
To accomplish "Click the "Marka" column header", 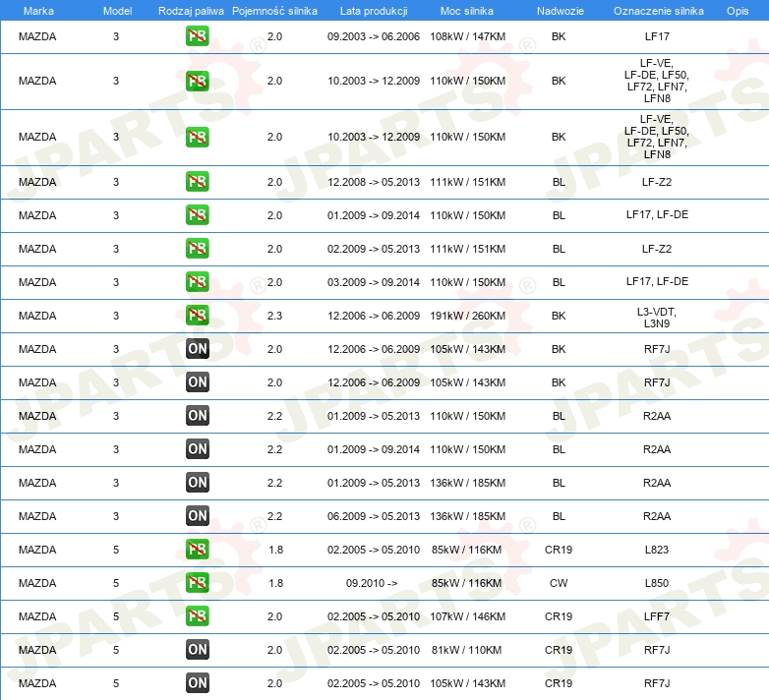I will click(x=37, y=10).
